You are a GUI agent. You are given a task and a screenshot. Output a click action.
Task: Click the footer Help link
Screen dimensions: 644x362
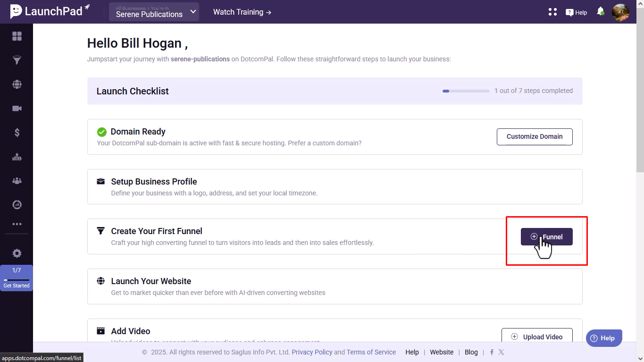tap(412, 352)
